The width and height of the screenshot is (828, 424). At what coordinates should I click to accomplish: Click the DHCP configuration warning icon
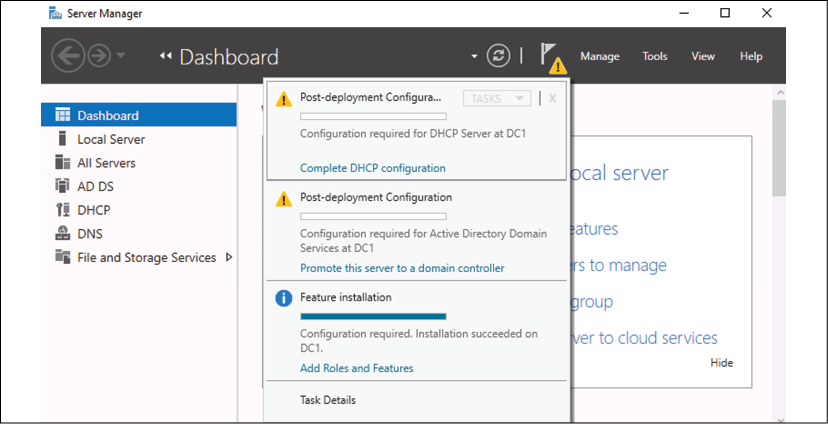click(284, 99)
